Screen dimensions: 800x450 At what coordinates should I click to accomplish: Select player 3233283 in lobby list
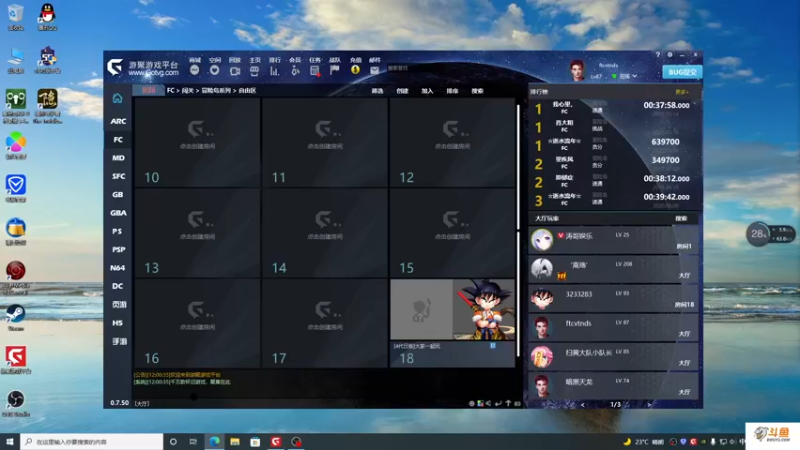614,298
